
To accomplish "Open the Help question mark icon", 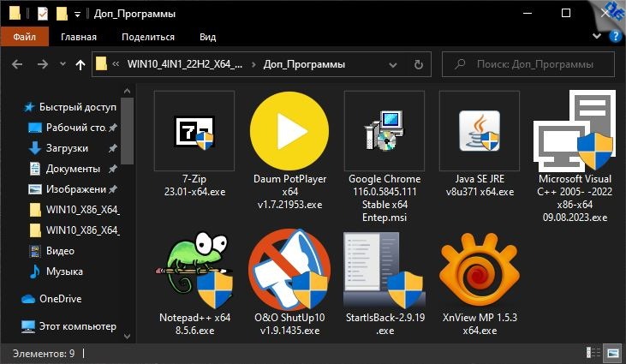I will 615,37.
